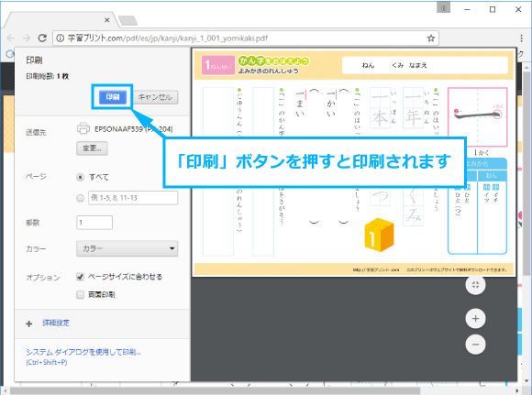Expand 詳細設定 section

56,323
